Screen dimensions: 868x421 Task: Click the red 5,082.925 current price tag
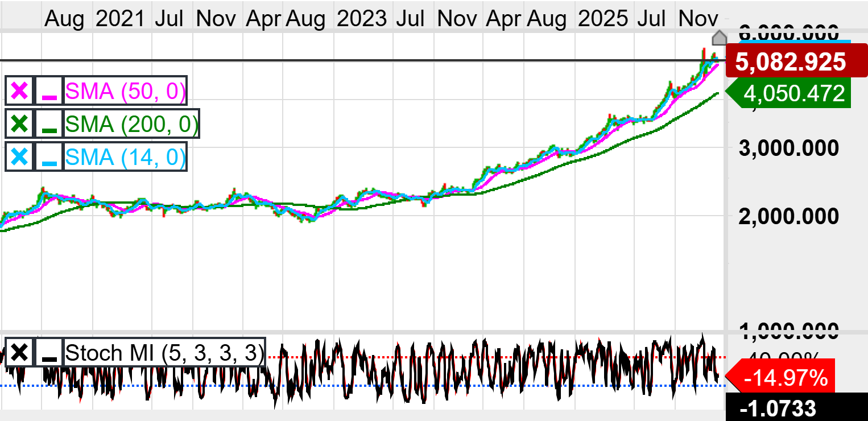tap(790, 61)
